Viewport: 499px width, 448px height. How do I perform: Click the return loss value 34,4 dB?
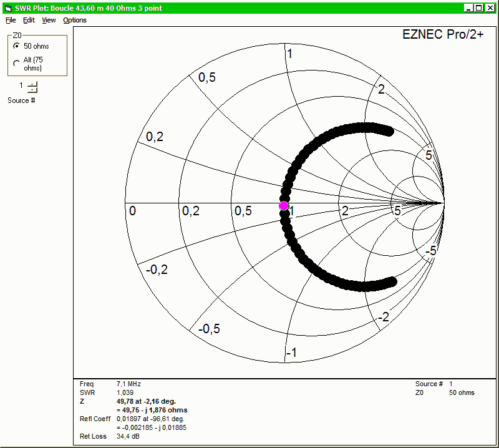128,436
